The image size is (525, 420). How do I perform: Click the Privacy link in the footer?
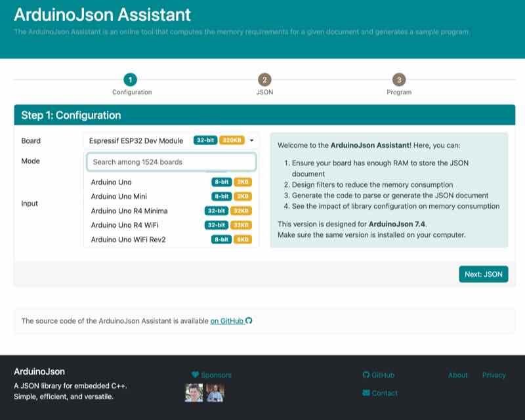tap(494, 375)
